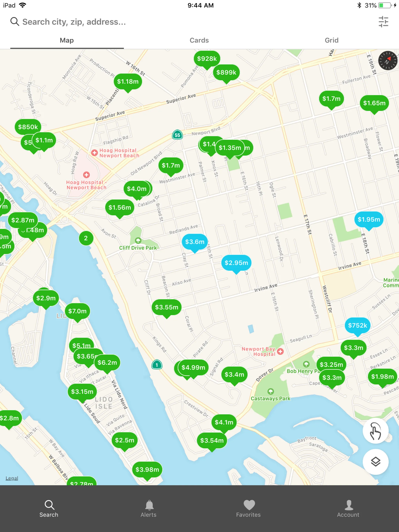Tap the search magnifier icon top left
Viewport: 399px width, 532px height.
14,22
